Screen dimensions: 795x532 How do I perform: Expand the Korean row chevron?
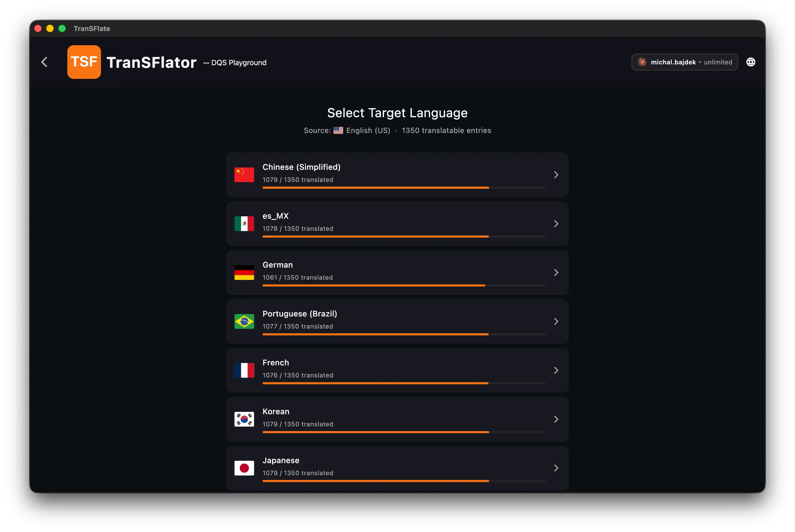tap(556, 419)
